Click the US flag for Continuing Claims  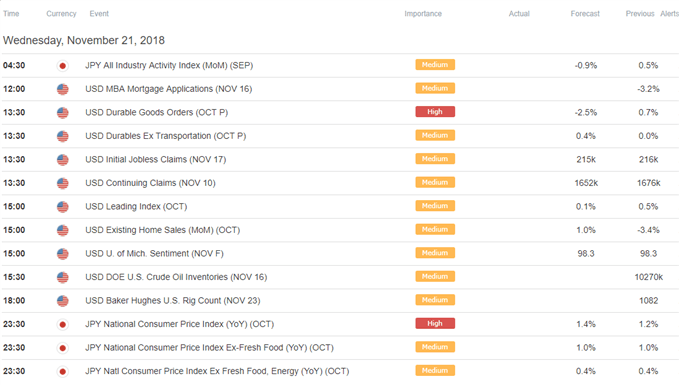(x=63, y=183)
